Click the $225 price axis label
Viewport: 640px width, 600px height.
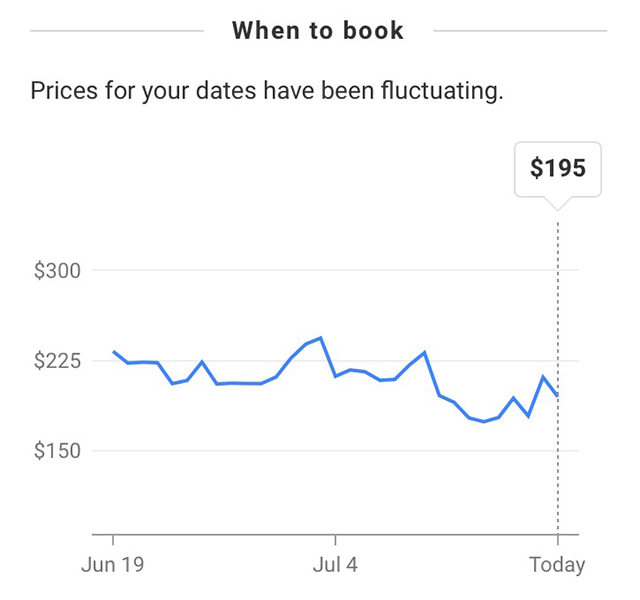coord(57,361)
